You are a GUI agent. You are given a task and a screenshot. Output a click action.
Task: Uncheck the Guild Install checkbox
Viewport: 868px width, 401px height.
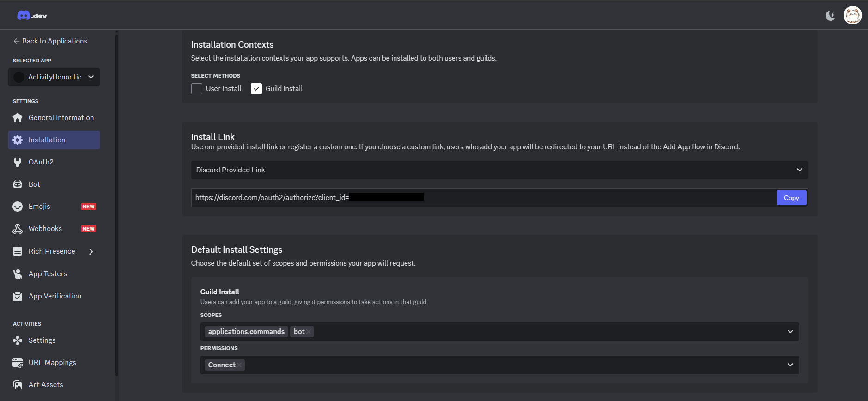[256, 89]
